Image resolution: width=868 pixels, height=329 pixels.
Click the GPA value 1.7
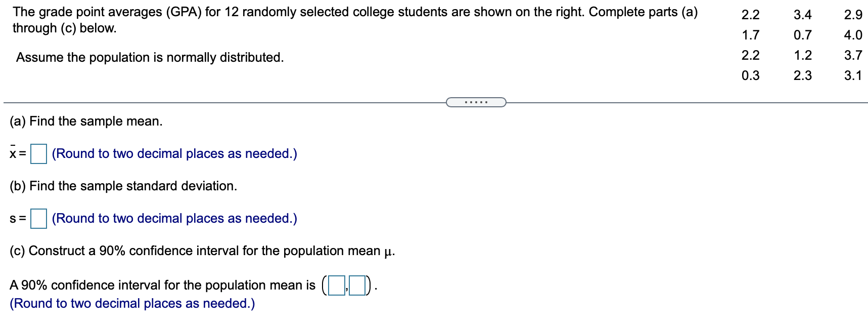[x=750, y=35]
